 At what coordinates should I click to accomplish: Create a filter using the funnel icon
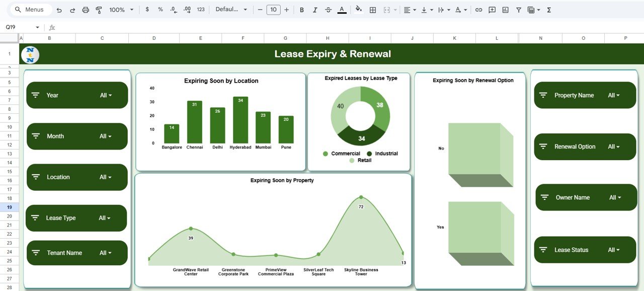point(518,10)
